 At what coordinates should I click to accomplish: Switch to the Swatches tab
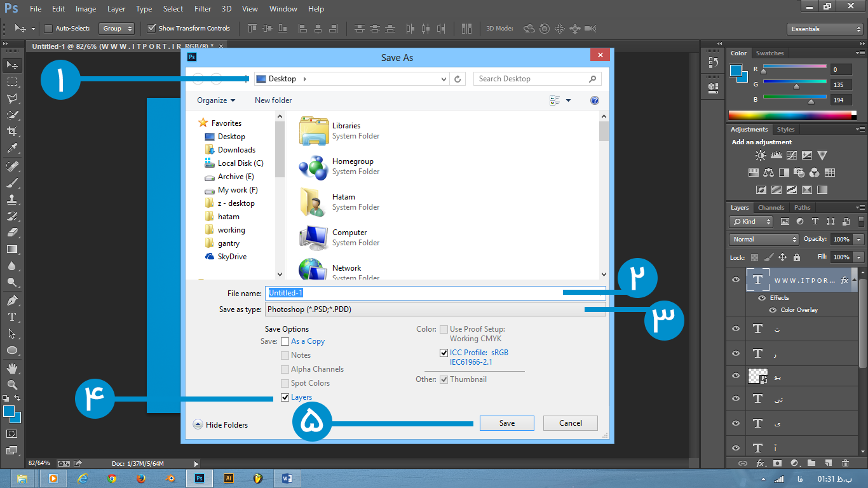[770, 53]
